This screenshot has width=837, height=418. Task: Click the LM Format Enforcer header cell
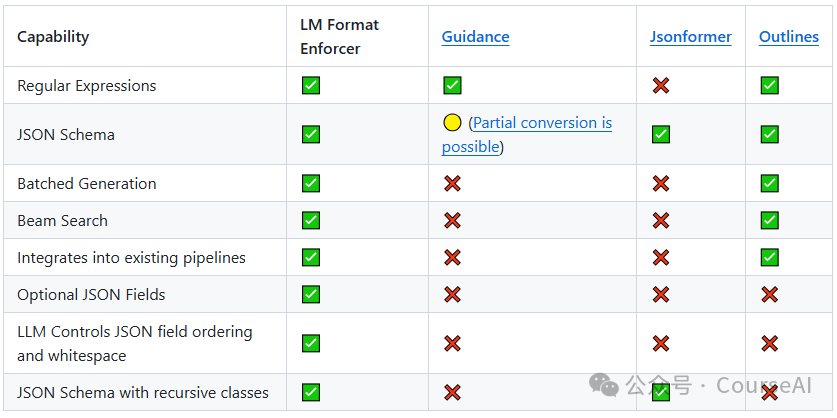pos(339,36)
